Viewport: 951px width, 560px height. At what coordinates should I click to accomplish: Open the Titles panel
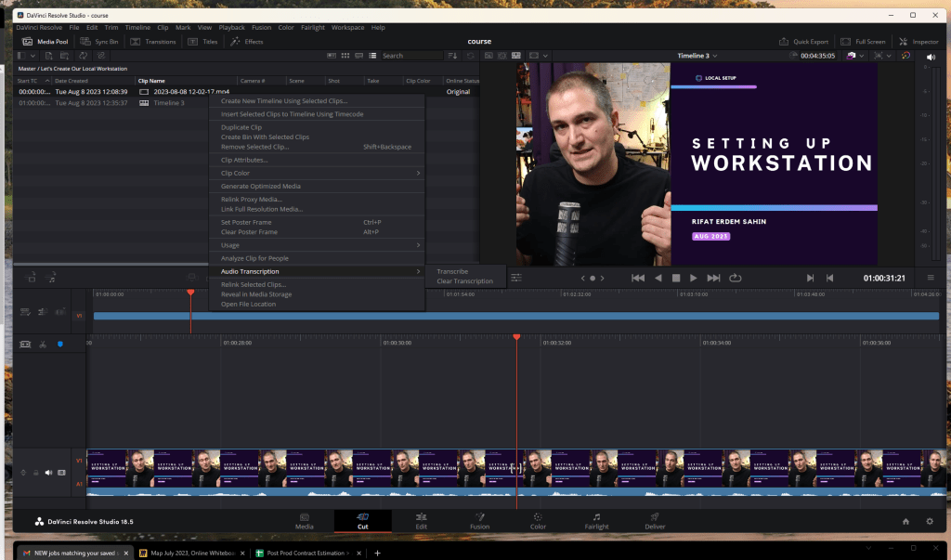pyautogui.click(x=202, y=41)
